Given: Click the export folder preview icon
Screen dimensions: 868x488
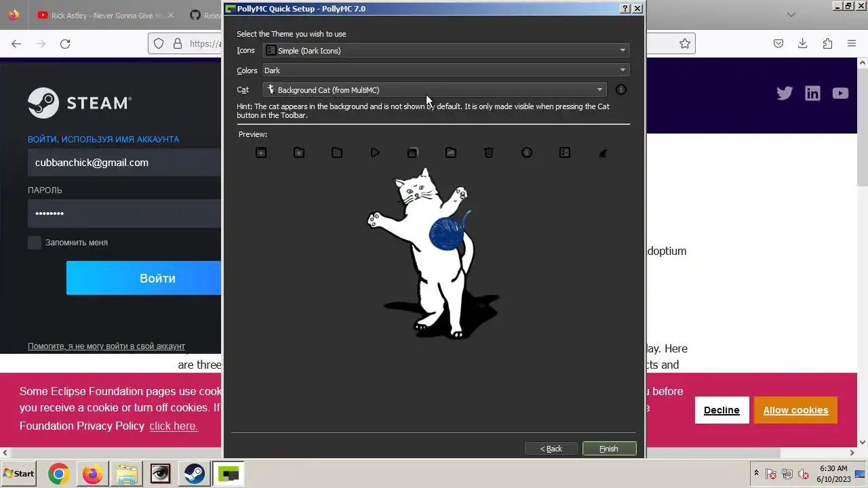Looking at the screenshot, I should click(451, 153).
